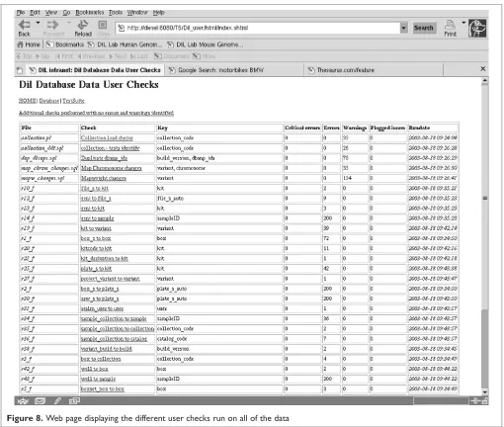Open the well to box check link

click(95, 369)
